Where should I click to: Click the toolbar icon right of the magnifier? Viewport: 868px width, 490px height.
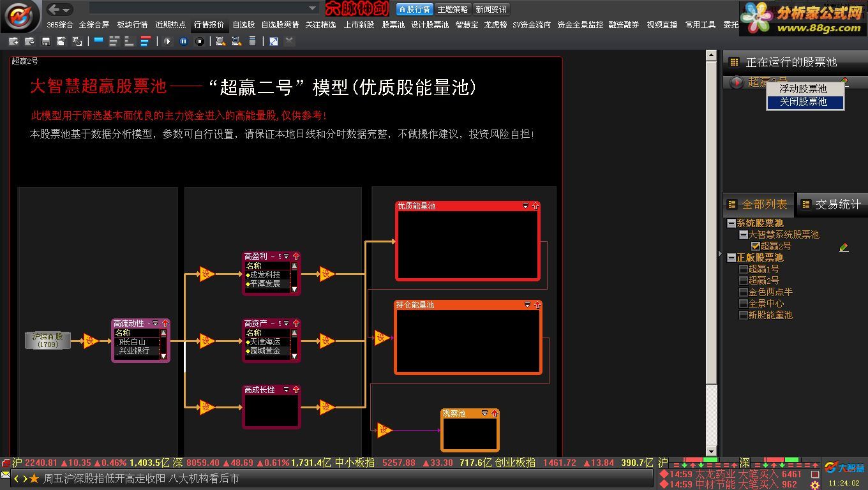(x=236, y=41)
